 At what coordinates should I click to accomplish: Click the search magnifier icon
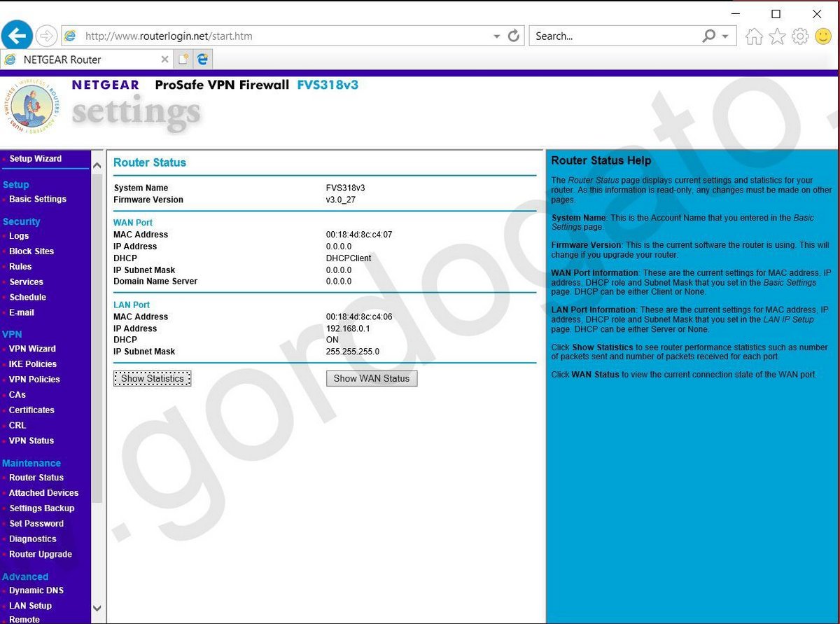pos(709,36)
